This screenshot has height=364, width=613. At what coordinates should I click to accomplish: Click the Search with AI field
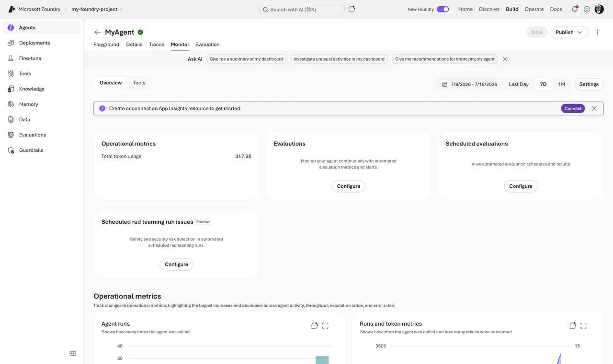[302, 10]
